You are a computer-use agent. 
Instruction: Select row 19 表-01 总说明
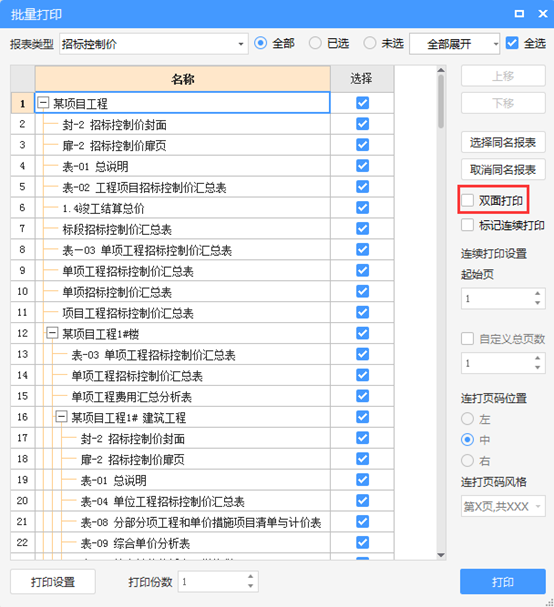[x=183, y=480]
